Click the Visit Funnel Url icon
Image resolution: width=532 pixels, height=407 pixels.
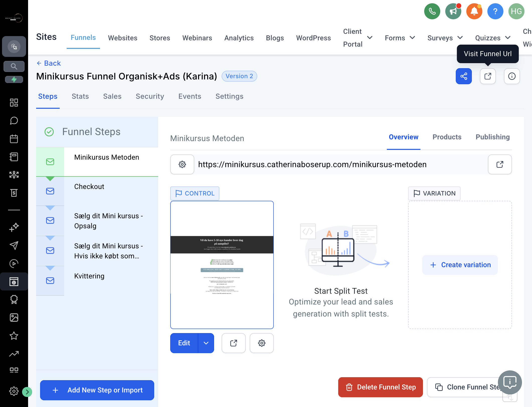(x=488, y=76)
